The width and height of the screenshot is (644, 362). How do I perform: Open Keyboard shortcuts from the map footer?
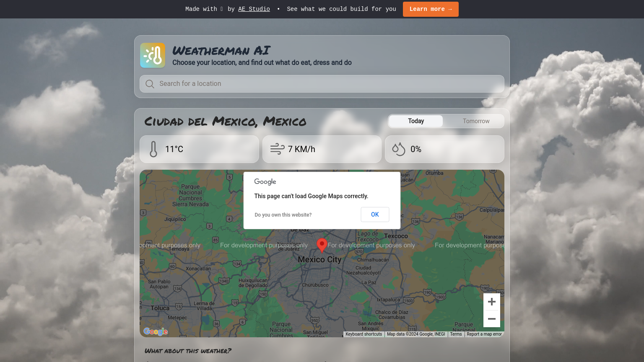tap(364, 334)
